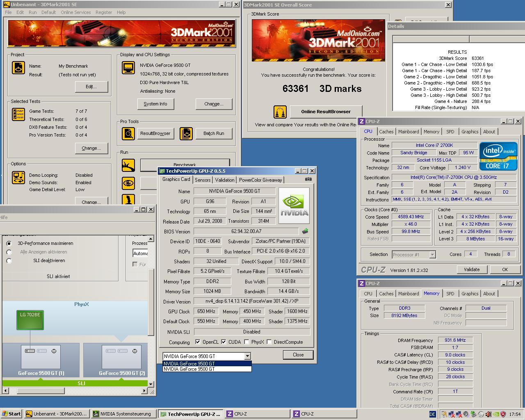Click the Intel Core i7 logo in CPU-Z
Viewport: 525px width, 420px height.
tap(498, 156)
